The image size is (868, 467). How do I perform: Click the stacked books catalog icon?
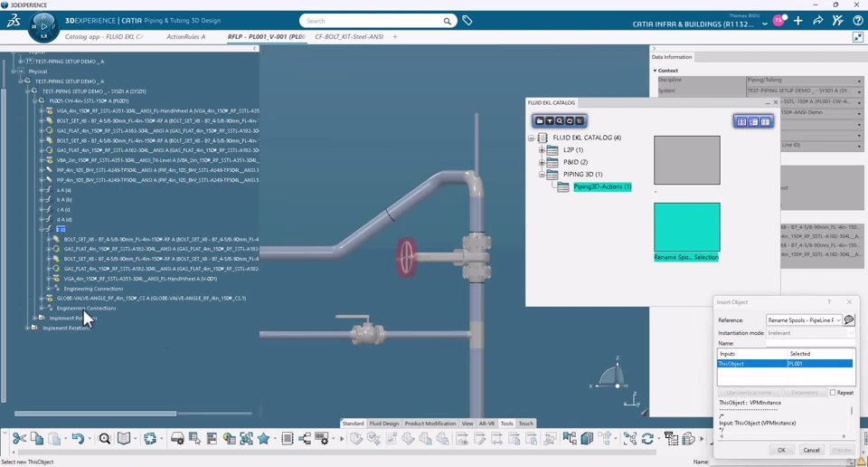(x=587, y=439)
